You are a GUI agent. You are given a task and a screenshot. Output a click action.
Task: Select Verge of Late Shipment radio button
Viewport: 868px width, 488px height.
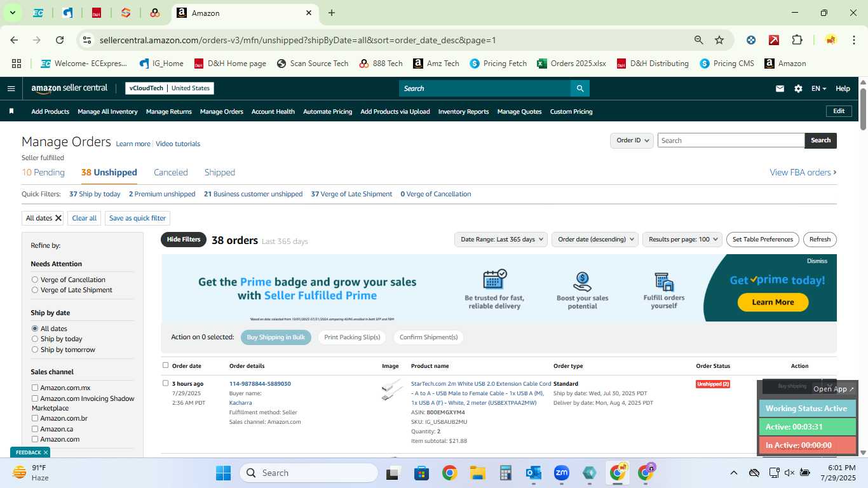35,290
